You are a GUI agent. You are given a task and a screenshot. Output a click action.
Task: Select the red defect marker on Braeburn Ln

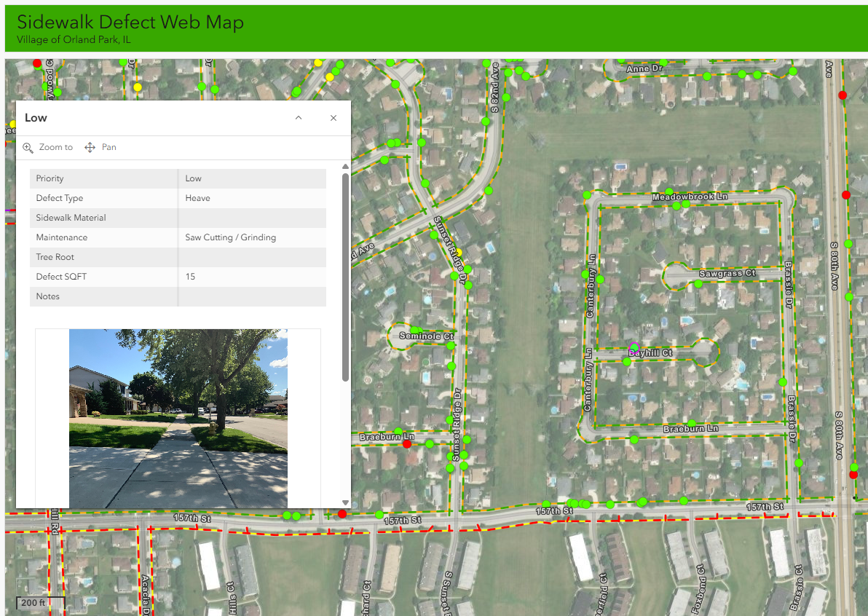[407, 444]
